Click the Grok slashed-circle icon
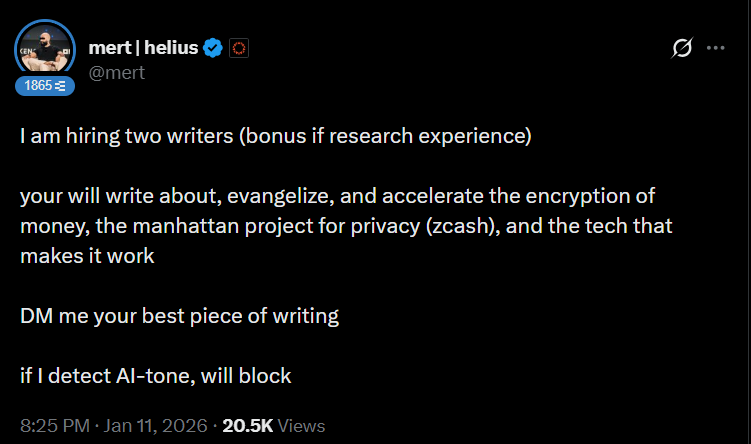The height and width of the screenshot is (444, 751). [683, 48]
